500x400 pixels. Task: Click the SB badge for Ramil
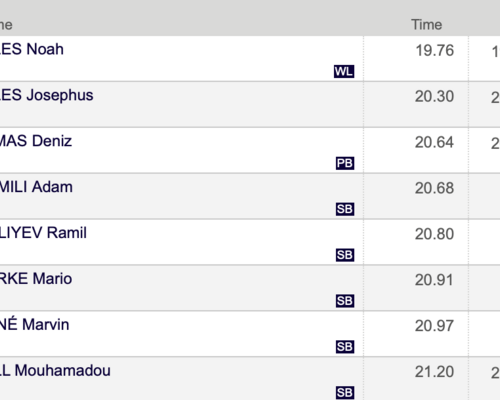point(345,255)
